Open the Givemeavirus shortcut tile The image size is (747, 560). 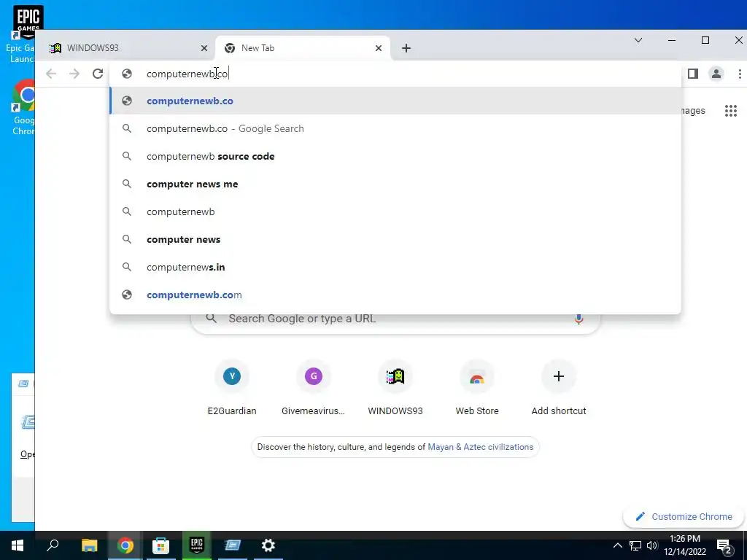[x=314, y=389]
